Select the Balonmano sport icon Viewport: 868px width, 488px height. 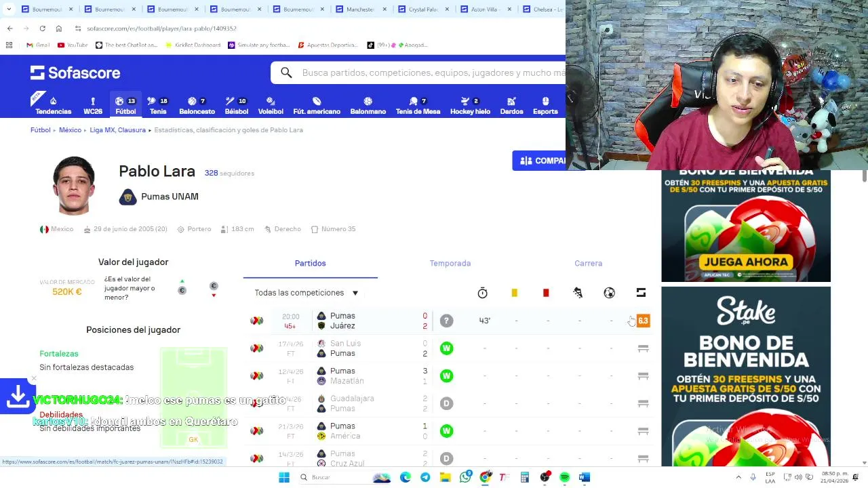368,105
